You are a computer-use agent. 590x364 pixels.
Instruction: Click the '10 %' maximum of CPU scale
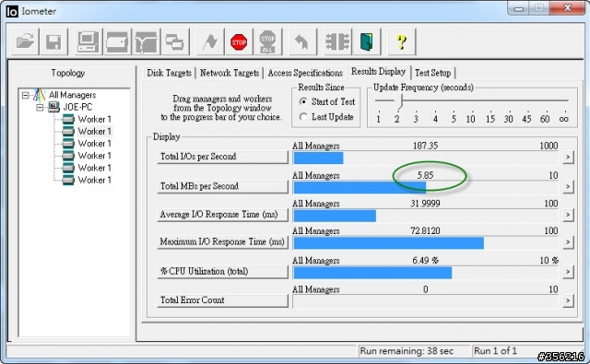[549, 261]
